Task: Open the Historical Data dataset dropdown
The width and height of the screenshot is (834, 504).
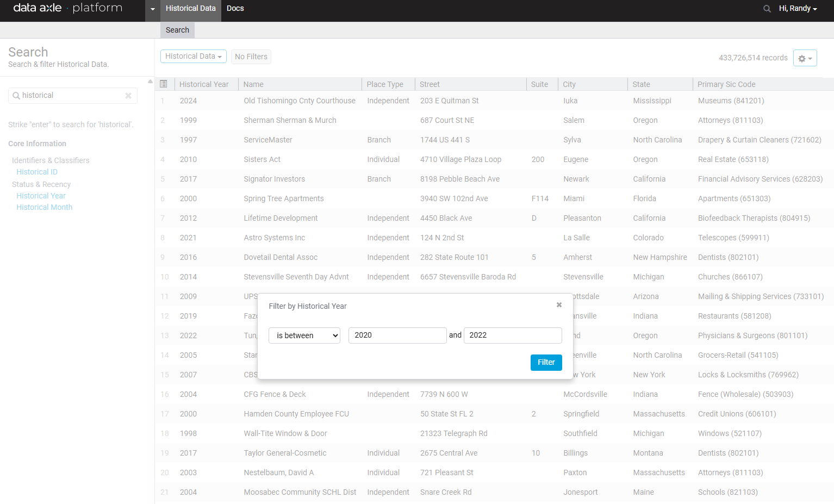Action: point(193,57)
